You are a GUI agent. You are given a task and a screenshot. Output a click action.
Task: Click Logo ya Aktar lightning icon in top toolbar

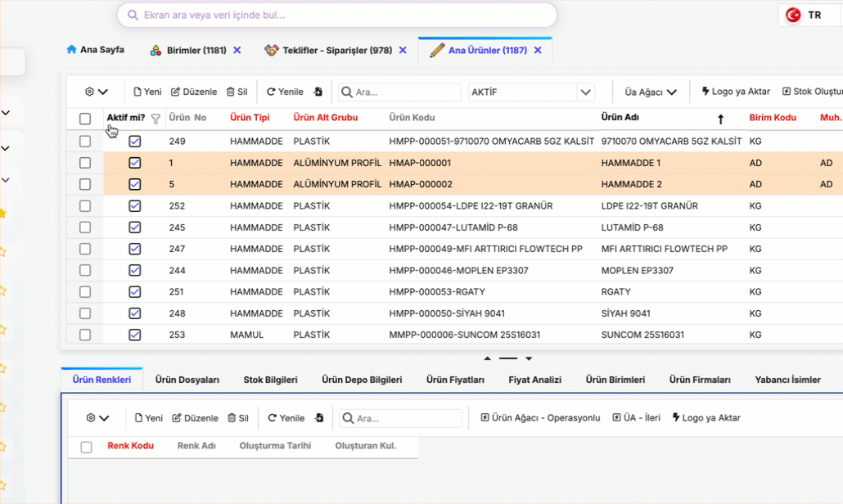[x=706, y=92]
